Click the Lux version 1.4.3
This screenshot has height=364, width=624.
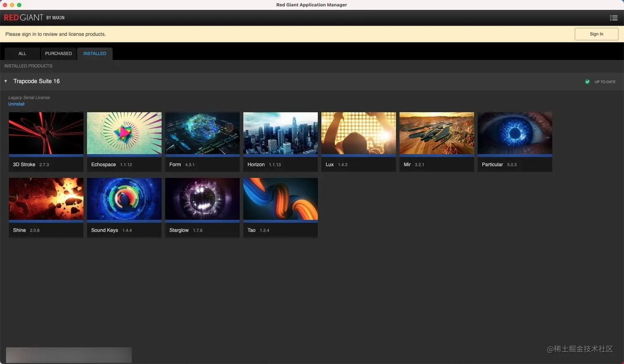click(x=343, y=165)
